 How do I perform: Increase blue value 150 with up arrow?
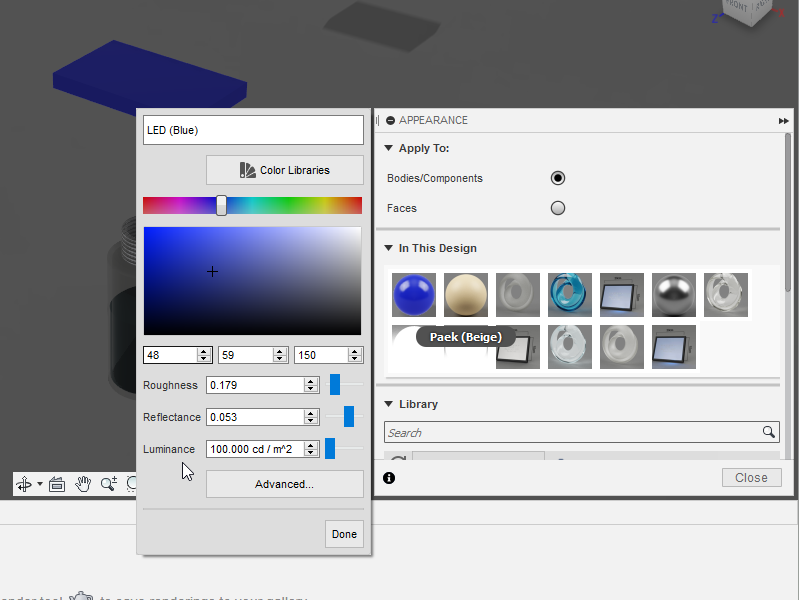[x=355, y=351]
